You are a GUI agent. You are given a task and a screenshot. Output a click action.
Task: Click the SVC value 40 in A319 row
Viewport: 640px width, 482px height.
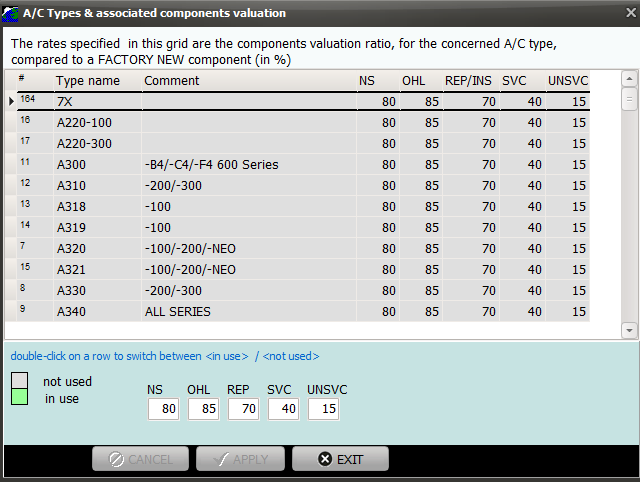tap(522, 227)
